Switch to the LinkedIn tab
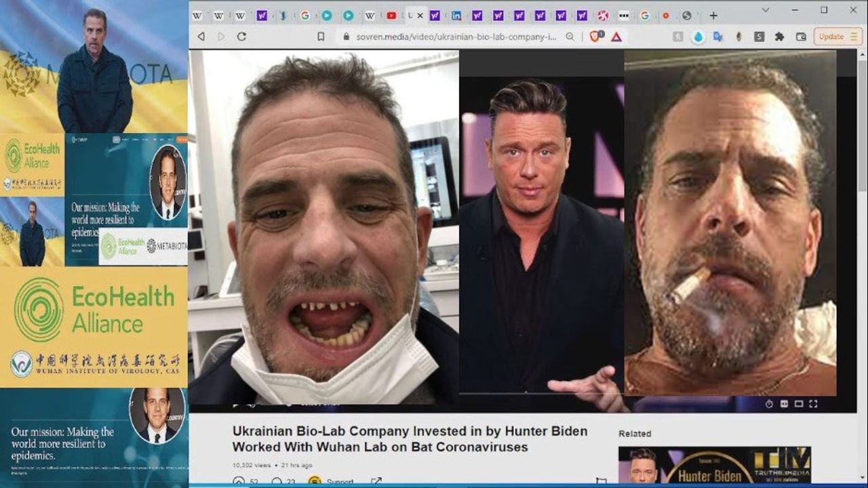This screenshot has width=868, height=488. 456,16
